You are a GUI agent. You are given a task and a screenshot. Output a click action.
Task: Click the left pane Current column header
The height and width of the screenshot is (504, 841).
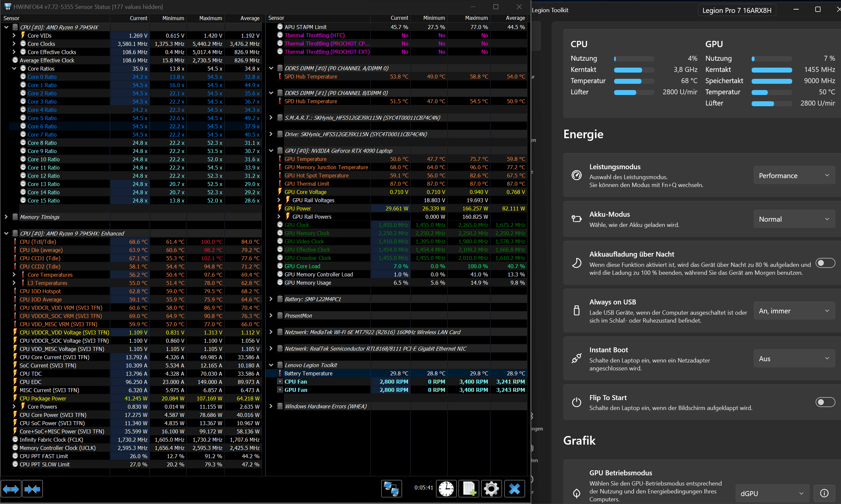[x=130, y=18]
